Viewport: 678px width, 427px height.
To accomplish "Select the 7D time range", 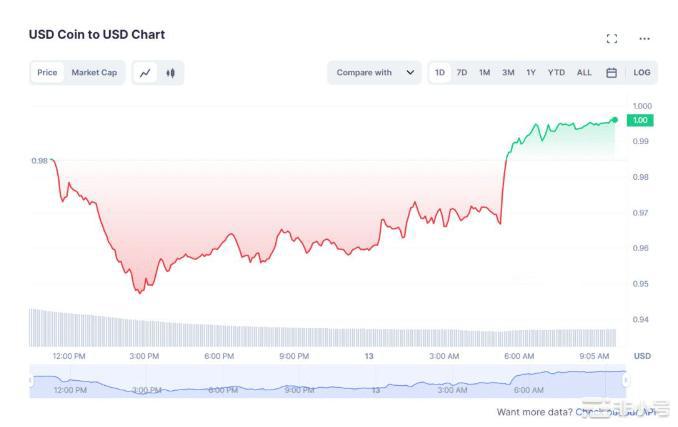I will click(x=462, y=73).
